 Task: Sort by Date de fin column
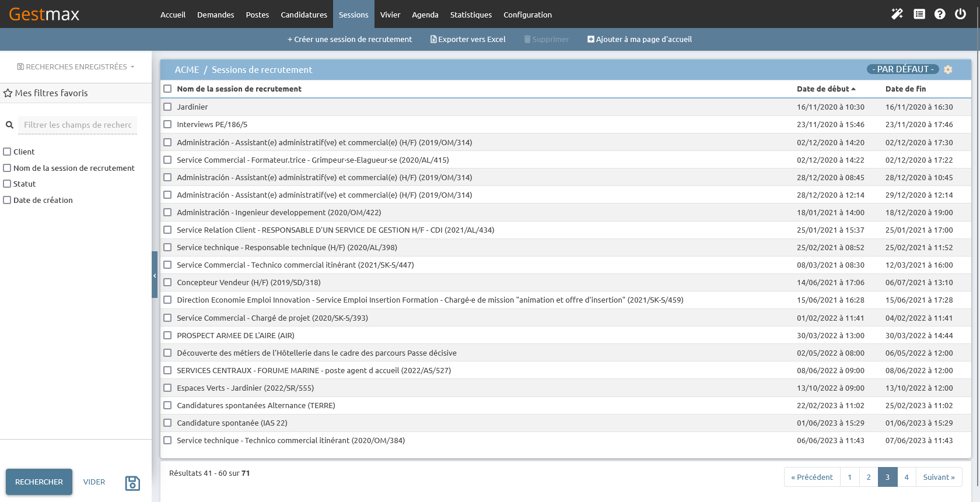point(905,89)
